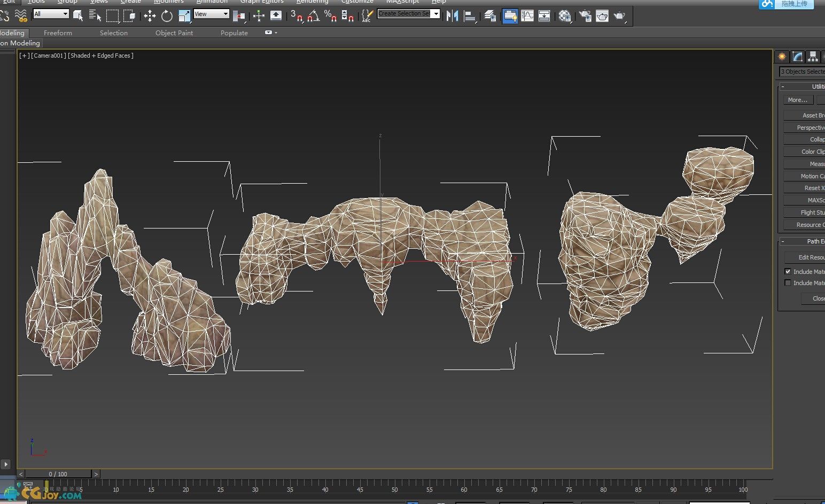
Task: Switch to the Populate ribbon tab
Action: tap(234, 33)
